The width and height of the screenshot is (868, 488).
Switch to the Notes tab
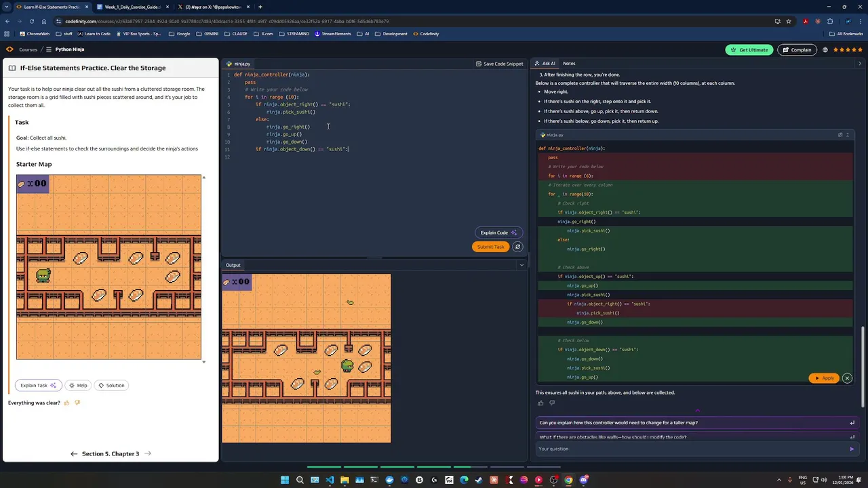tap(569, 64)
